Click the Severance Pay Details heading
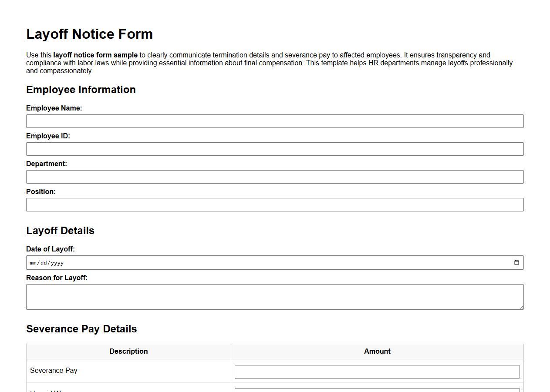Image resolution: width=550 pixels, height=392 pixels. [82, 329]
